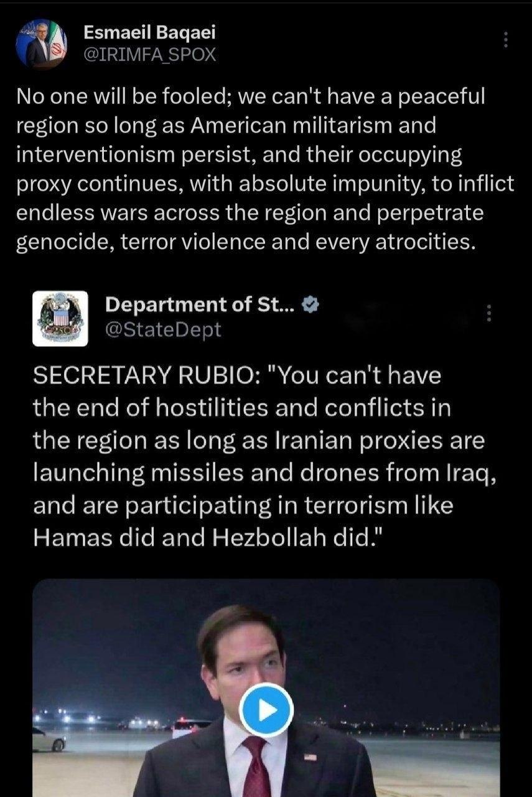Play the Secretary Rubio video
532x797 pixels.
pyautogui.click(x=266, y=710)
